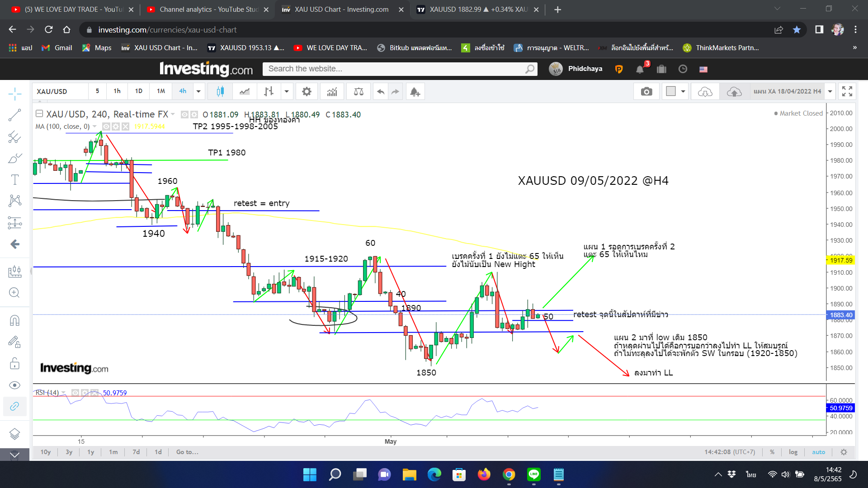Open saved layout dropdown for 18/04/2022 H4
The height and width of the screenshot is (488, 868).
pos(830,92)
